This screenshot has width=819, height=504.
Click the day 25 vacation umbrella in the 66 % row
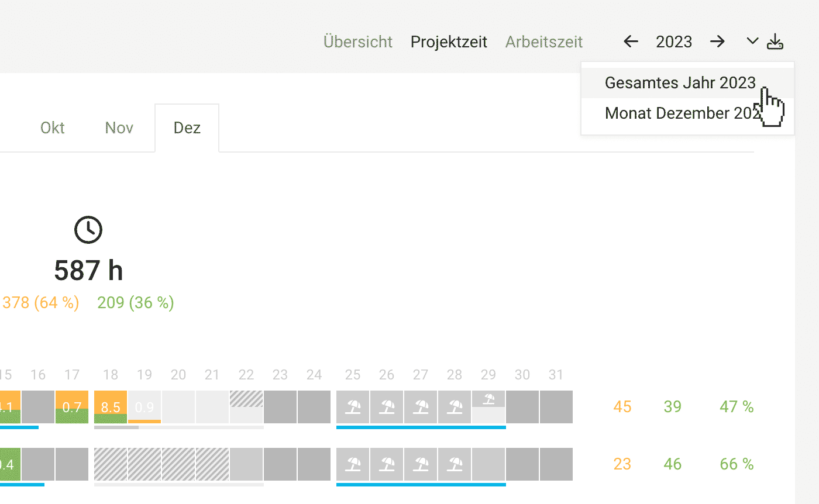353,464
